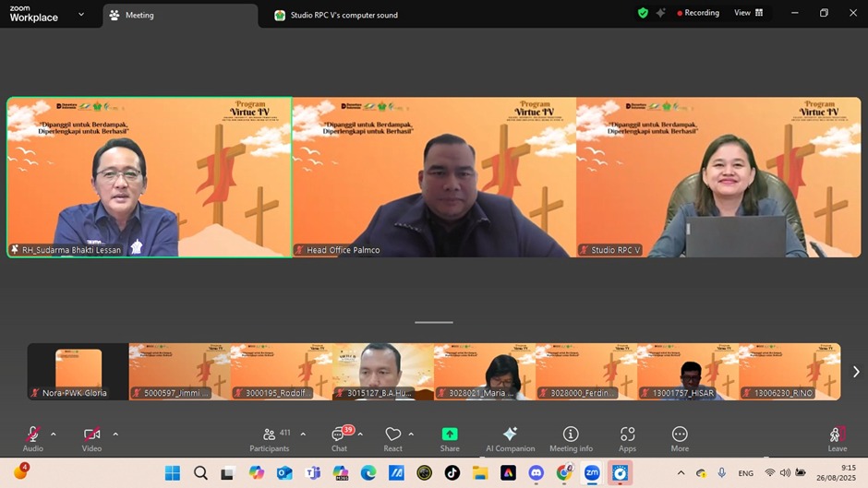The height and width of the screenshot is (488, 868).
Task: Open Meeting info
Action: tap(571, 437)
